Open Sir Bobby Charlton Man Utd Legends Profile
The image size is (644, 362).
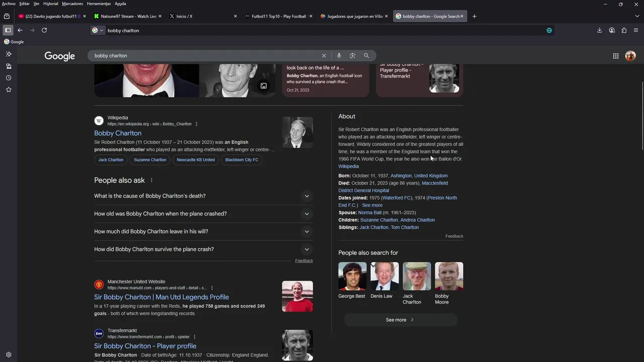click(162, 297)
